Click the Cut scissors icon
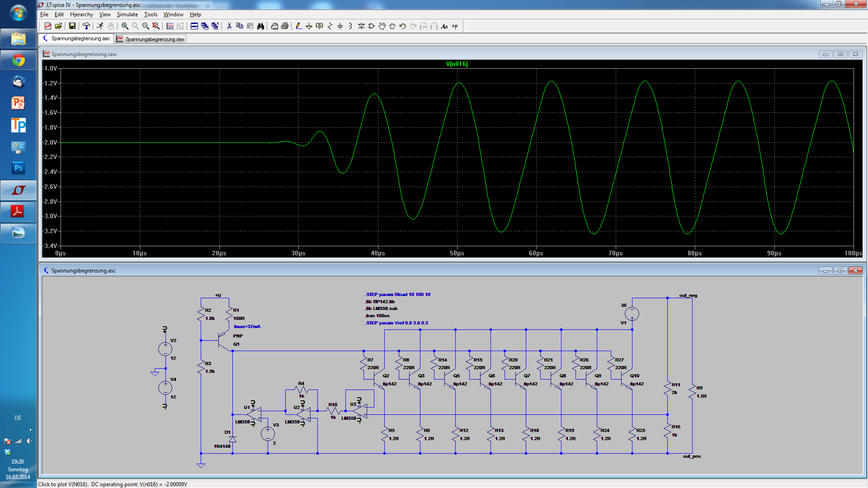The height and width of the screenshot is (488, 868). pyautogui.click(x=229, y=26)
